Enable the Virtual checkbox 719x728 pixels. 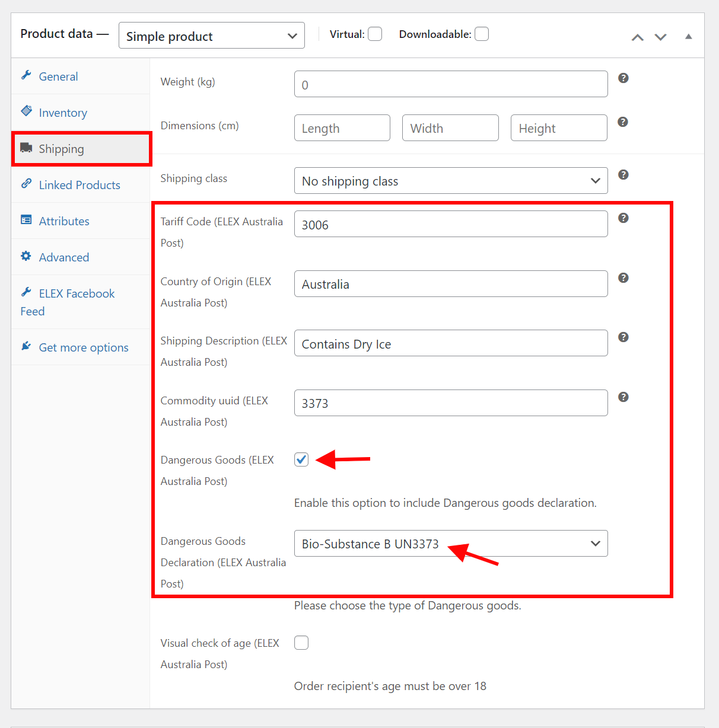click(x=375, y=34)
